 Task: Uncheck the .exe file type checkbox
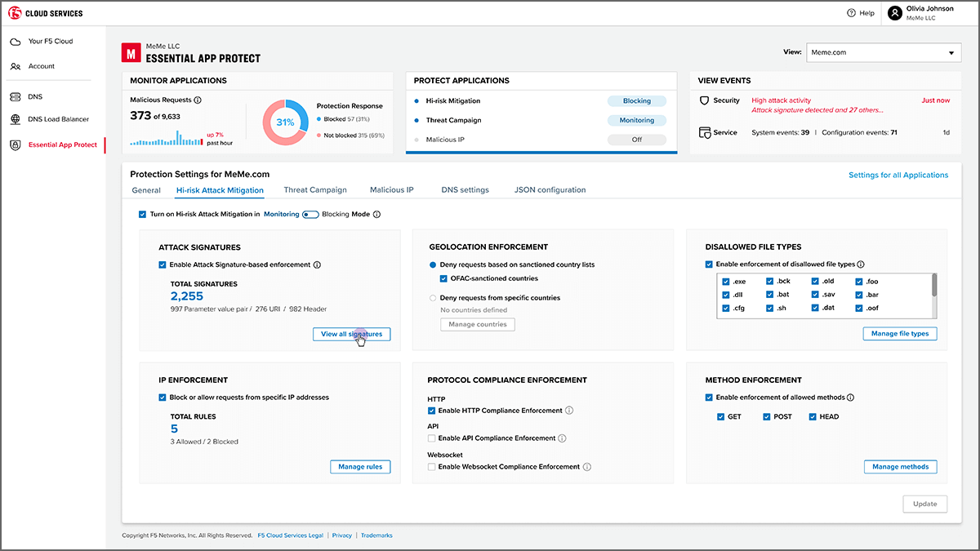click(x=726, y=282)
